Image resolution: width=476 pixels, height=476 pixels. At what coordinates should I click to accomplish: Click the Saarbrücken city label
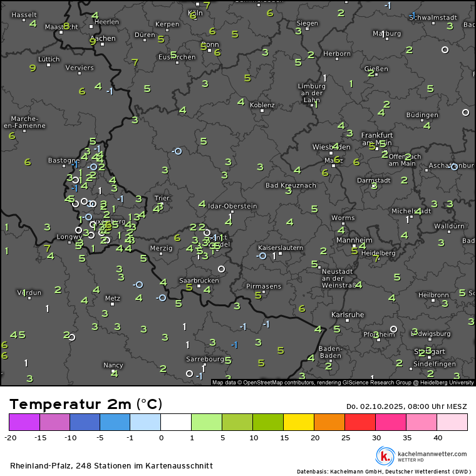(x=199, y=281)
